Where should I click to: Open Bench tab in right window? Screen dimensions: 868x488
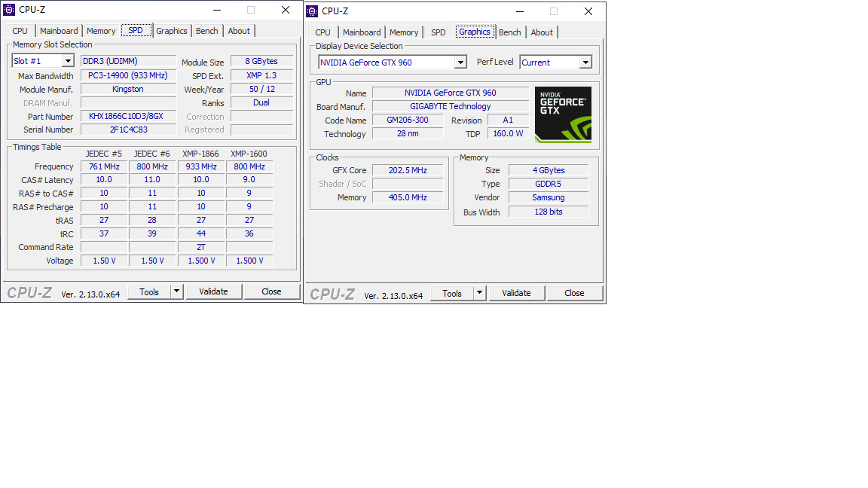tap(510, 32)
